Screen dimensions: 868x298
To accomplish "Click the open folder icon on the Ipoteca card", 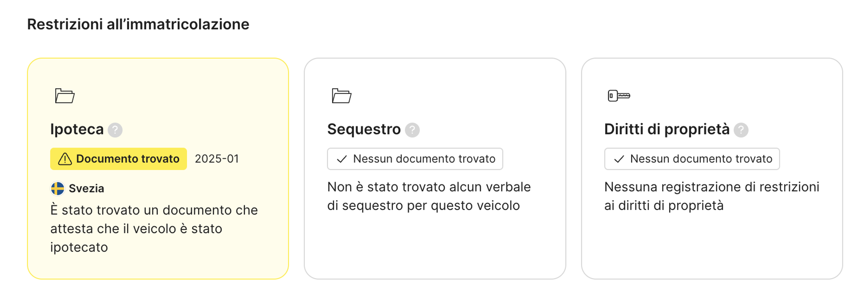I will [x=65, y=95].
